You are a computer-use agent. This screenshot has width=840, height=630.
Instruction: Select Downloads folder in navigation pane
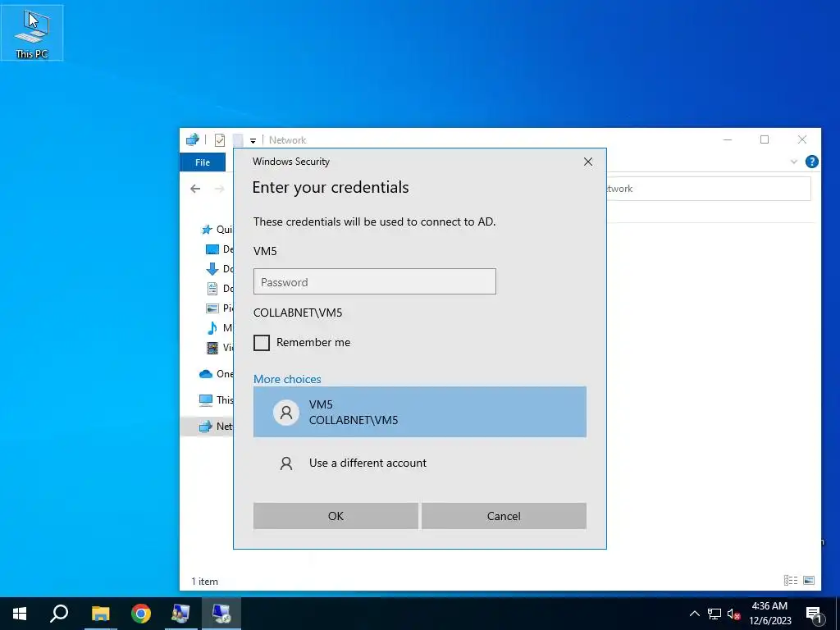coord(220,269)
